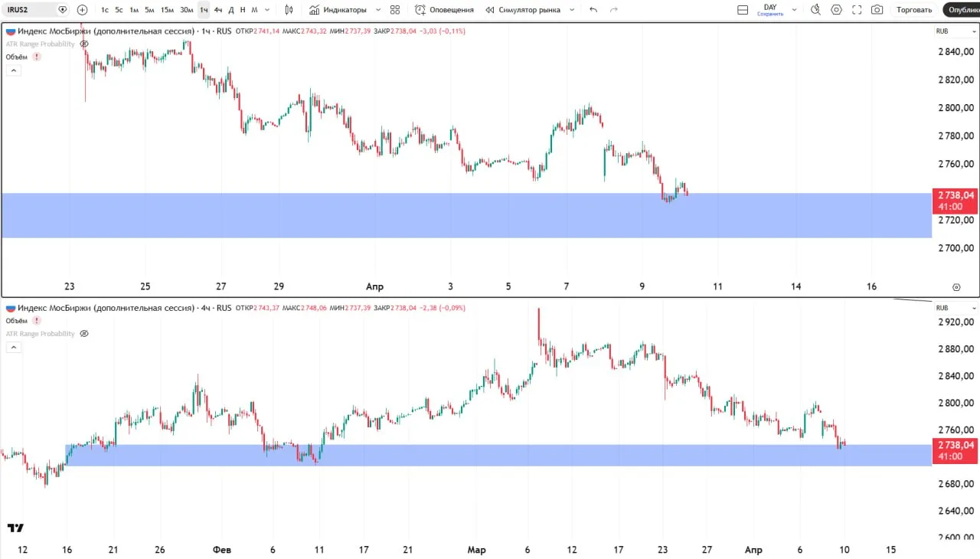Select the blue support zone in 1ч chart

[466, 215]
